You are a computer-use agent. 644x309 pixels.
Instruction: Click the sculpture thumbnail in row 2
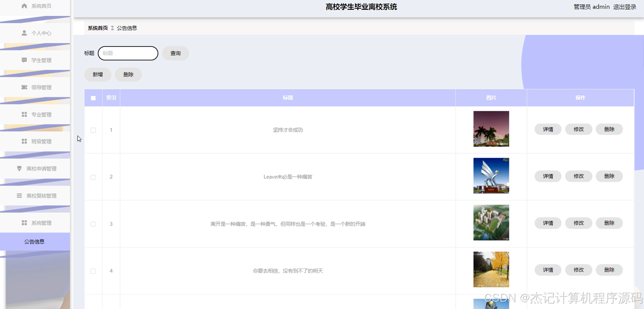[x=491, y=176]
